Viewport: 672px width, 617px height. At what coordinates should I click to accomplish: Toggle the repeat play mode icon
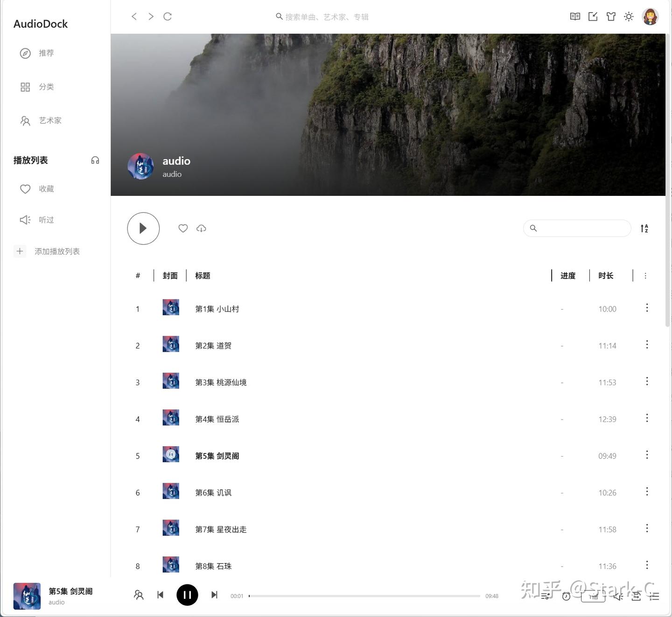click(636, 596)
